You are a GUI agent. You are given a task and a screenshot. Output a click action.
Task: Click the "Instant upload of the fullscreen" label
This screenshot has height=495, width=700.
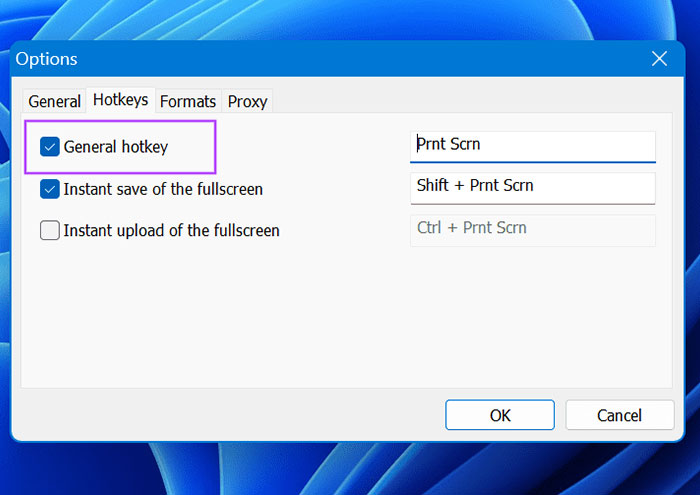pyautogui.click(x=171, y=231)
